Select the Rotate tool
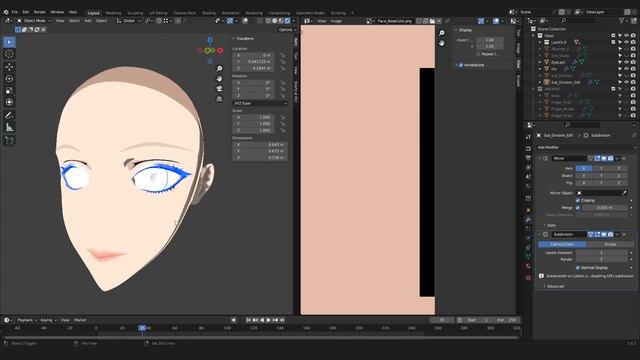640x360 pixels. (9, 78)
